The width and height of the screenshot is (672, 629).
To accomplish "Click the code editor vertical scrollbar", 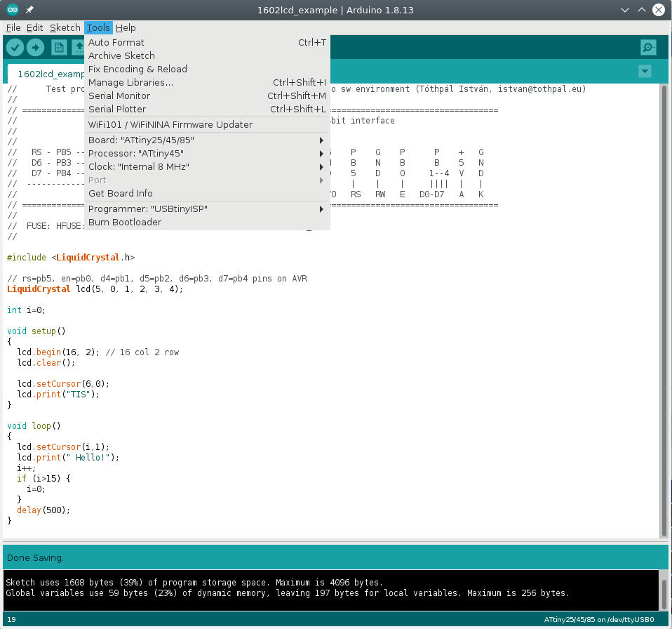I will (664, 310).
